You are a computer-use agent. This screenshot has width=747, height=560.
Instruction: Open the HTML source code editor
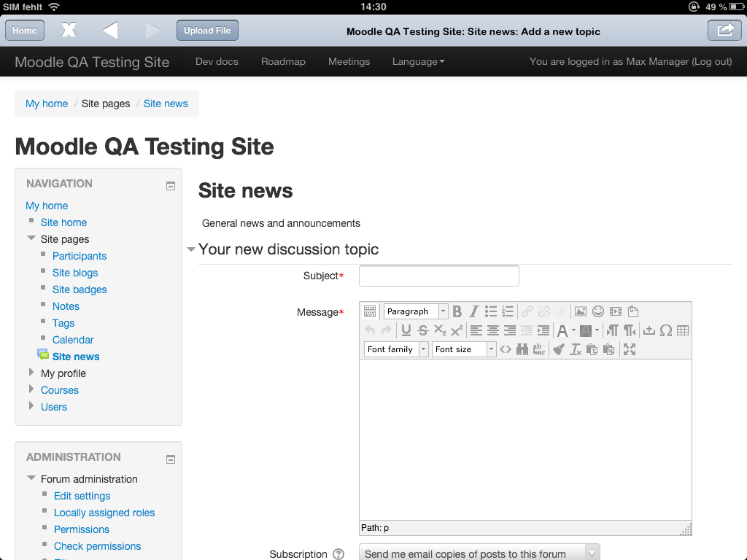point(506,349)
